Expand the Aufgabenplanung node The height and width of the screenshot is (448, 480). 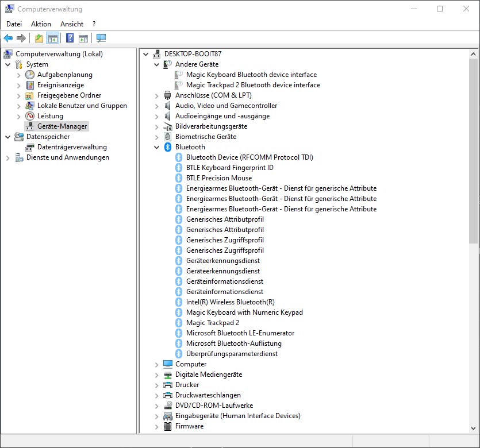tap(19, 75)
